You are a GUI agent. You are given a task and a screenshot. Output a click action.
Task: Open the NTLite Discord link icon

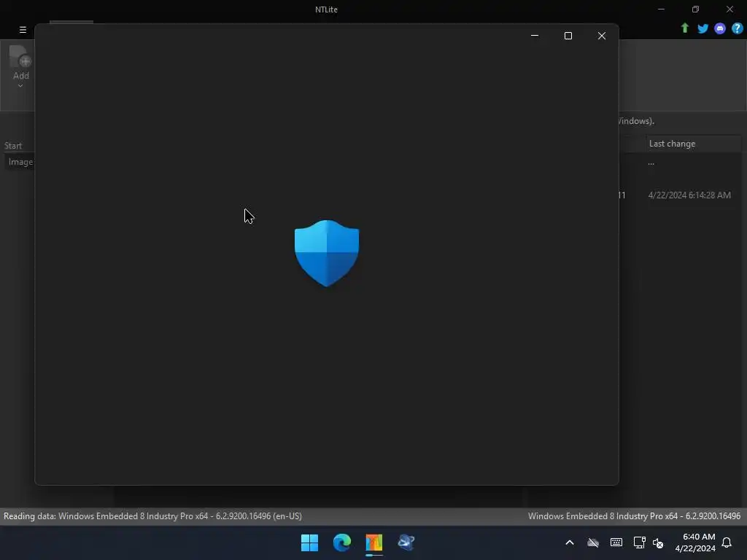pyautogui.click(x=720, y=28)
